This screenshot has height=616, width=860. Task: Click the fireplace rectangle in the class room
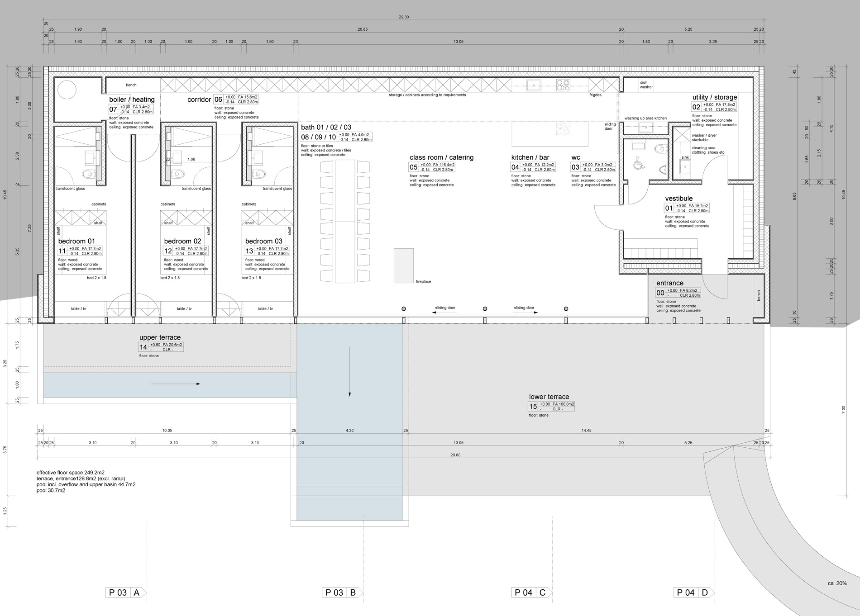pos(403,265)
